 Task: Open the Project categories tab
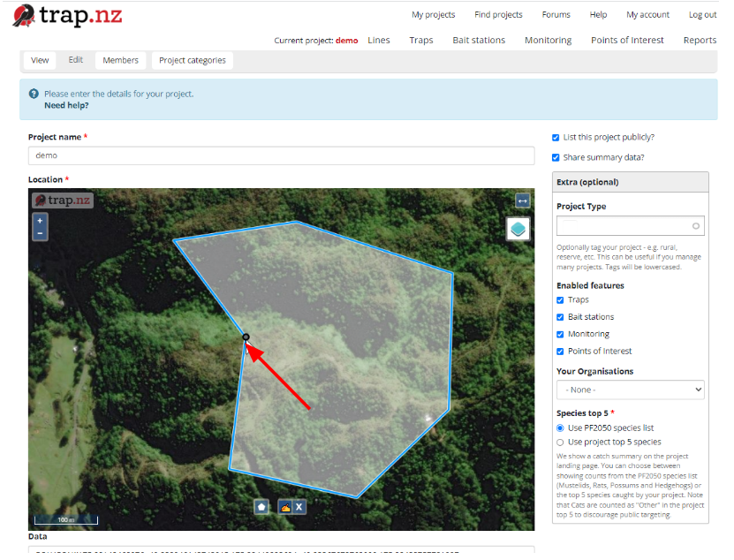pos(193,60)
